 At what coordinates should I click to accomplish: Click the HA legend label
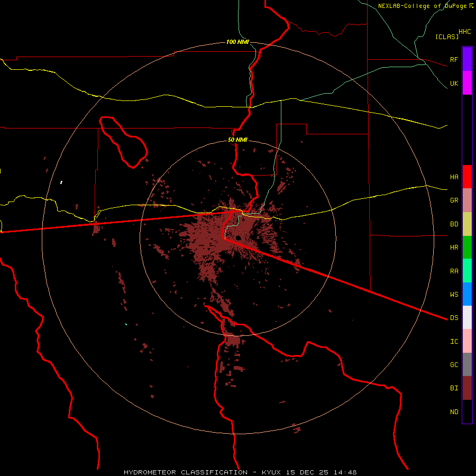[x=454, y=177]
